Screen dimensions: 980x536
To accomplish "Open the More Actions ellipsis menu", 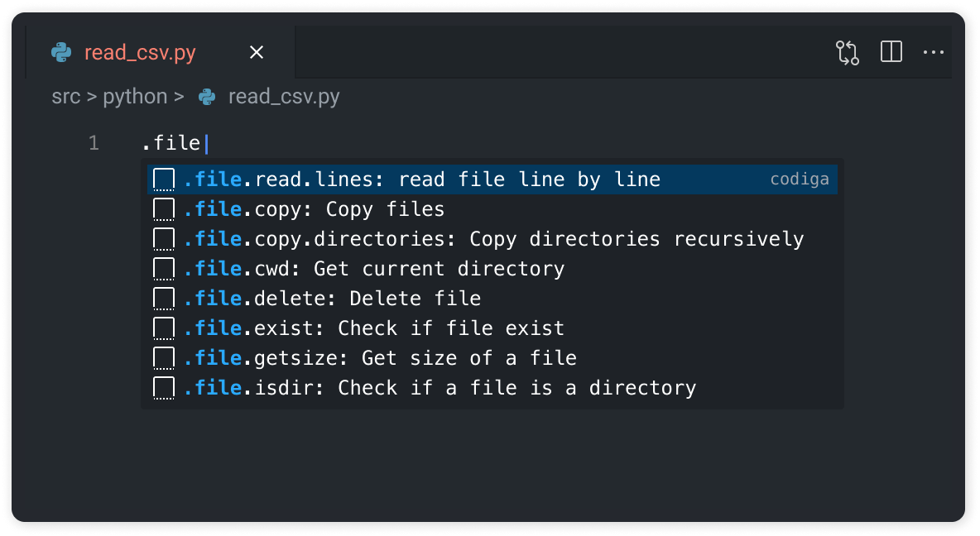I will [x=934, y=52].
